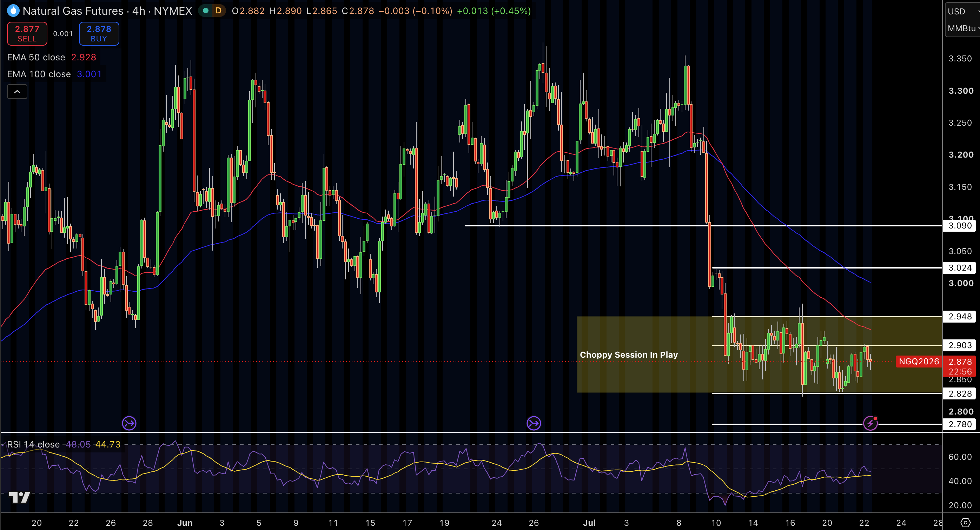Select the EMA 50 close indicator label
This screenshot has width=980, height=530.
[36, 57]
